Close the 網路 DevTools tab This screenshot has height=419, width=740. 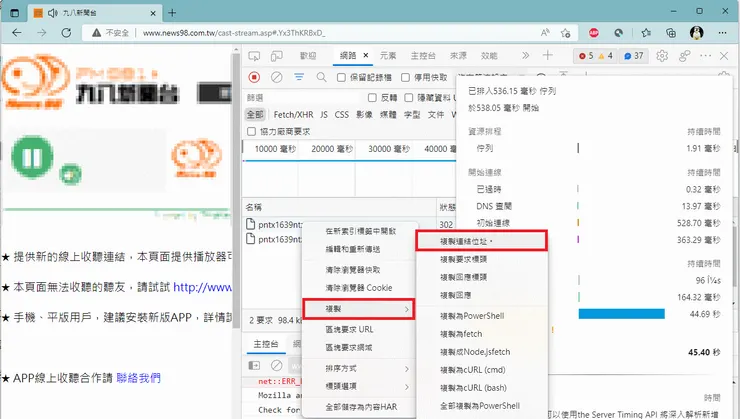coord(366,55)
